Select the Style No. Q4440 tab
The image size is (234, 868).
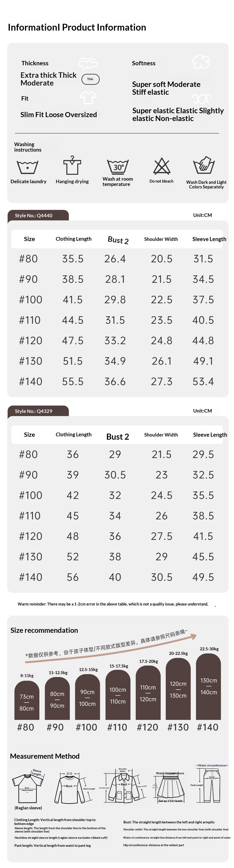tap(38, 215)
